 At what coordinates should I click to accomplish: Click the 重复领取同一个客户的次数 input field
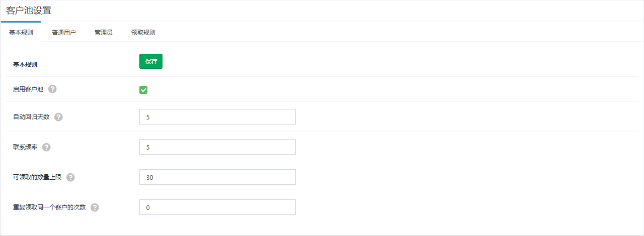(217, 207)
